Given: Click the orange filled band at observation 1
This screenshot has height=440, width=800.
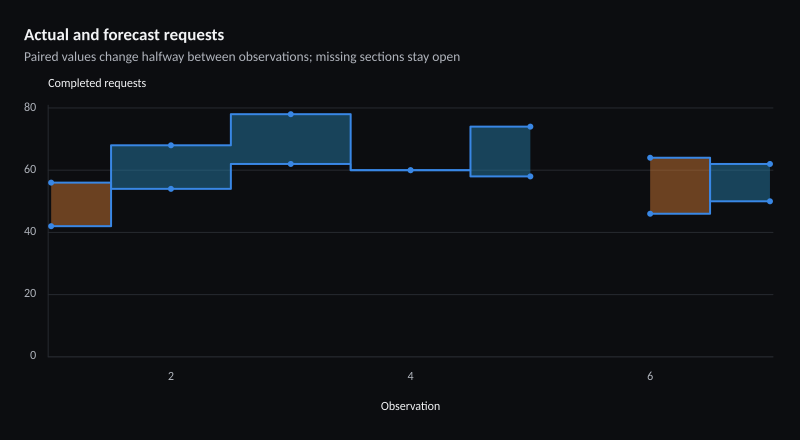Looking at the screenshot, I should pos(81,204).
